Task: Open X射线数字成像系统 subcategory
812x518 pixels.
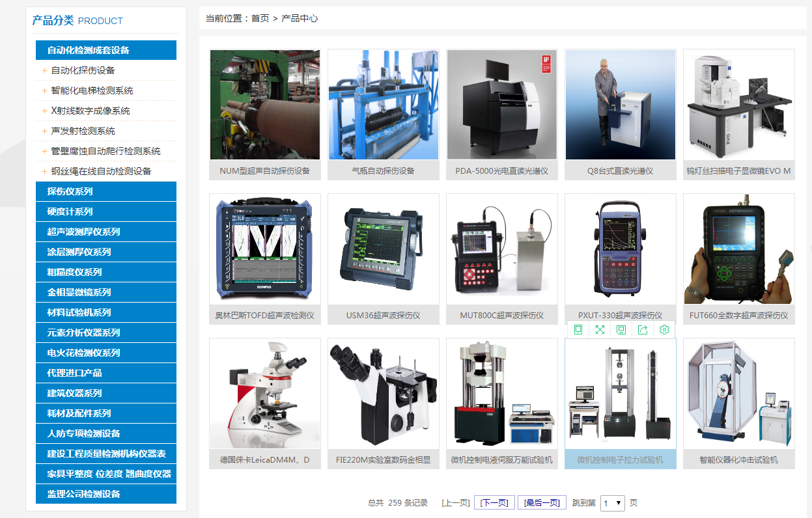Action: tap(91, 111)
